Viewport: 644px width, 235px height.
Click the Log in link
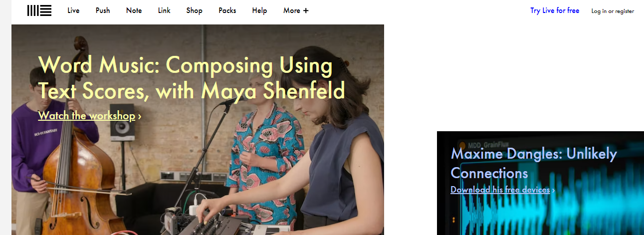click(599, 11)
